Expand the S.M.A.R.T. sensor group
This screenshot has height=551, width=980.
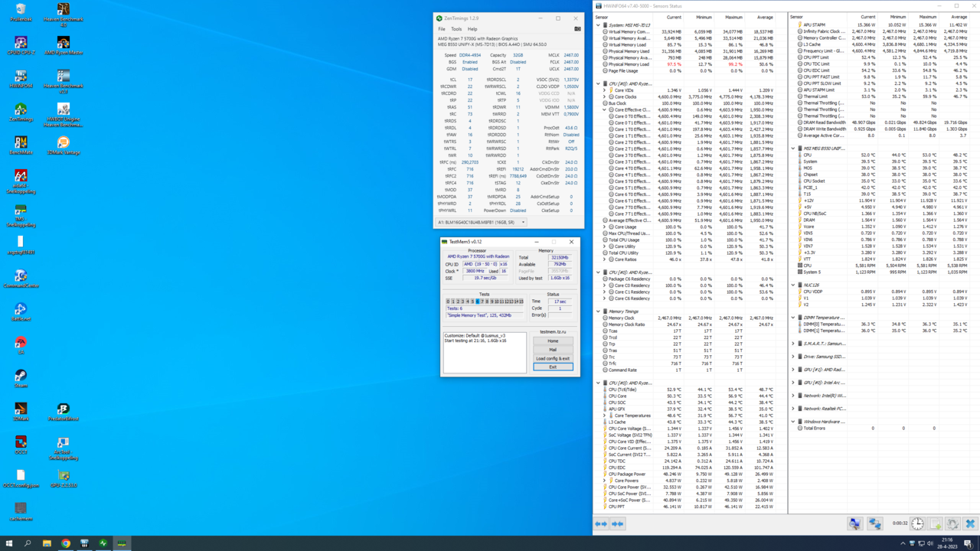click(793, 344)
